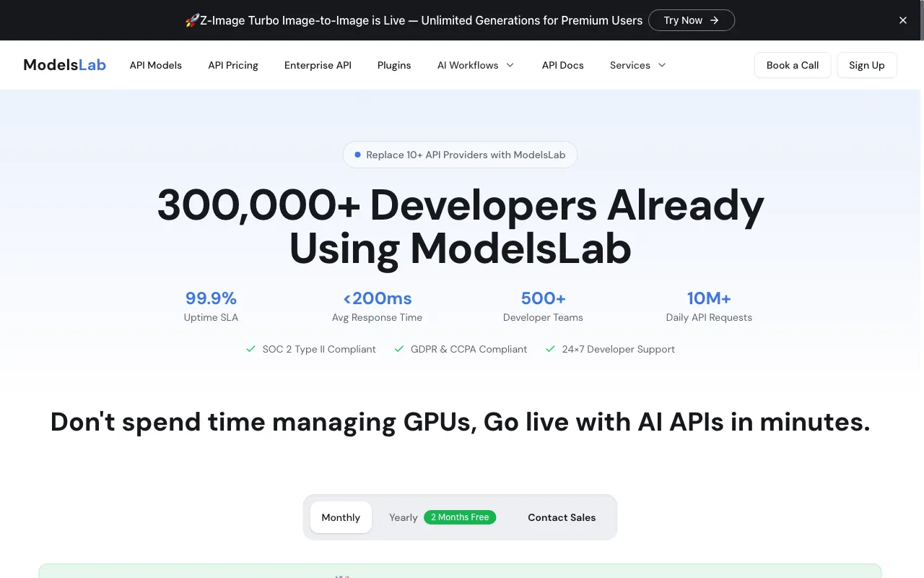
Task: Click the 'Replace 10+ API Providers' badge
Action: [x=460, y=155]
